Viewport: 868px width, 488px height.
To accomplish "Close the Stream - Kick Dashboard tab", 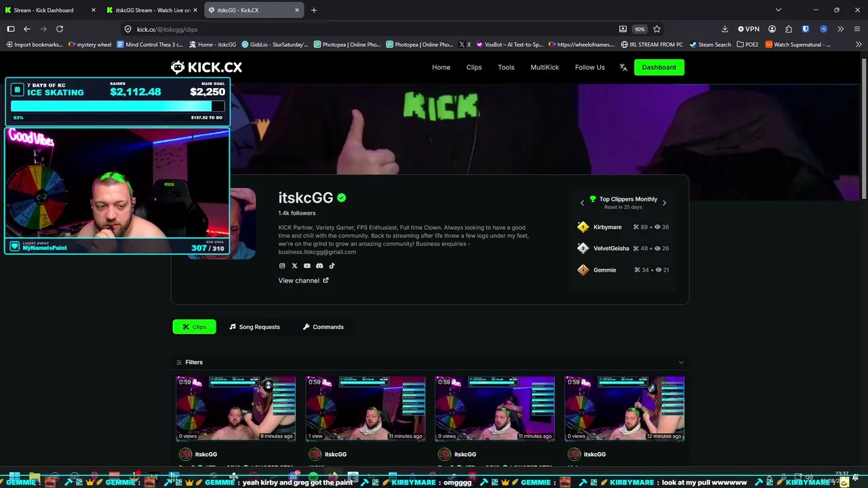I will tap(93, 10).
